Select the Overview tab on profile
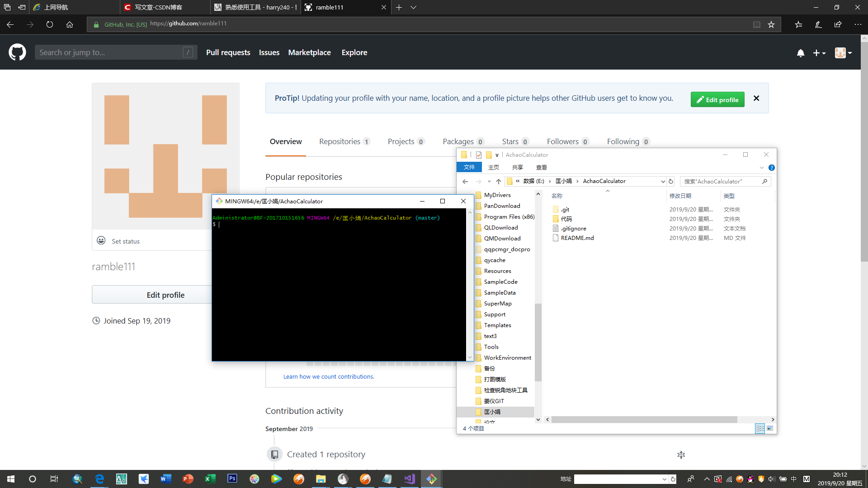Screen dimensions: 868x488 (x=286, y=141)
